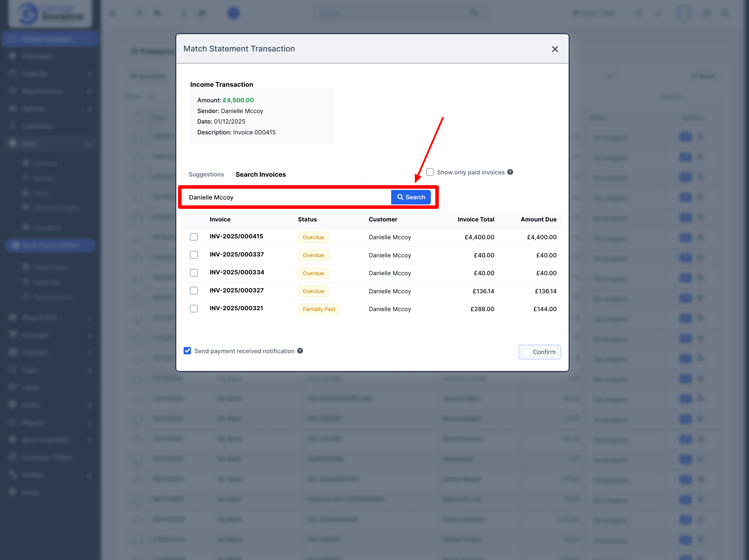The height and width of the screenshot is (560, 749).
Task: Uncheck Send payment received notification
Action: pyautogui.click(x=187, y=351)
